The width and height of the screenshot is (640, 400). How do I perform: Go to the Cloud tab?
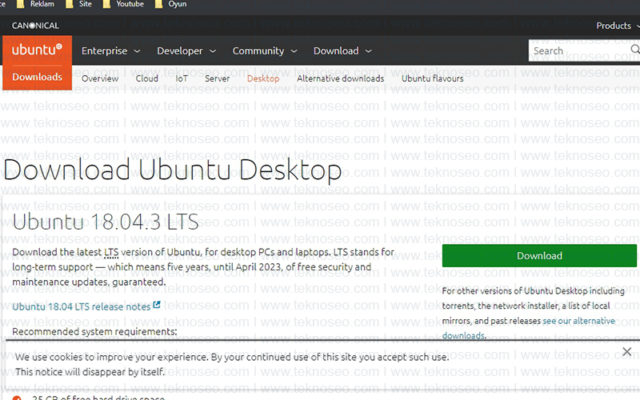pyautogui.click(x=147, y=78)
